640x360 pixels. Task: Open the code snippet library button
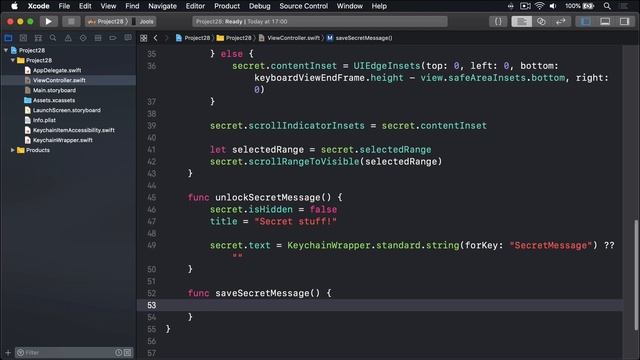tap(498, 22)
